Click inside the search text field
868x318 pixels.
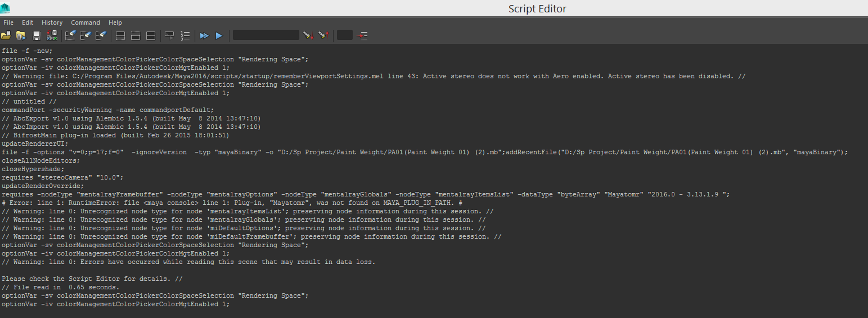(x=266, y=35)
